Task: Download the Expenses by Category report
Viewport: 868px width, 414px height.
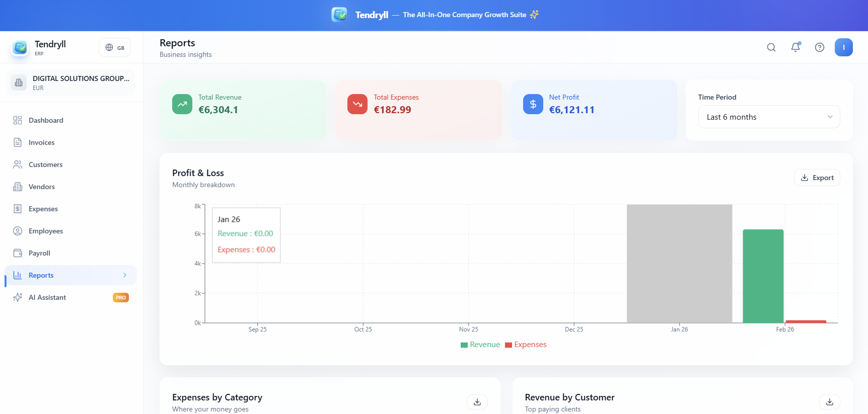Action: coord(477,402)
